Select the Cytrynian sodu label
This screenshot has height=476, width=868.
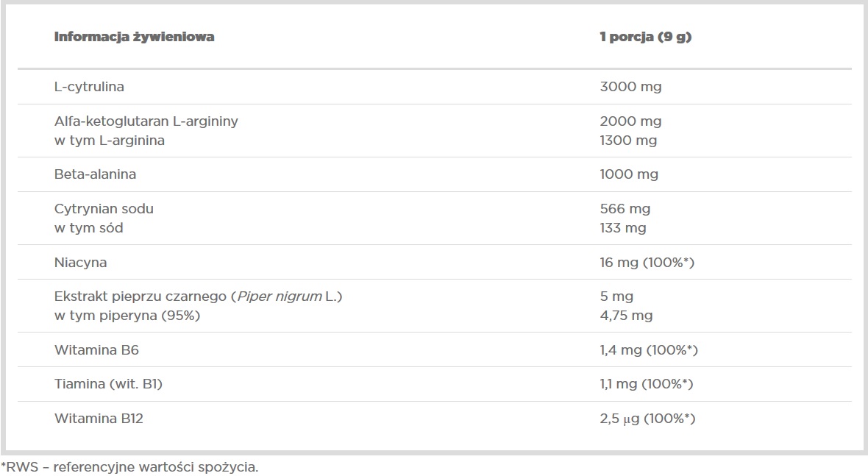pyautogui.click(x=104, y=209)
